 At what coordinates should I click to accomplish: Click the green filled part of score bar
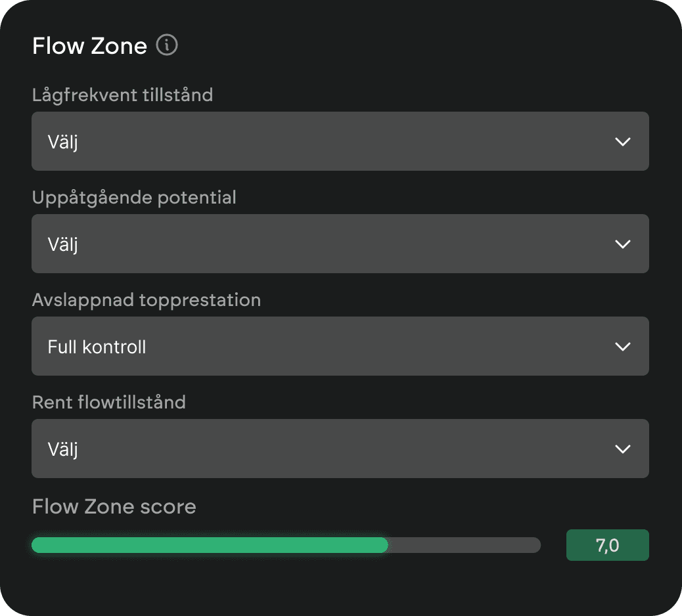(210, 545)
